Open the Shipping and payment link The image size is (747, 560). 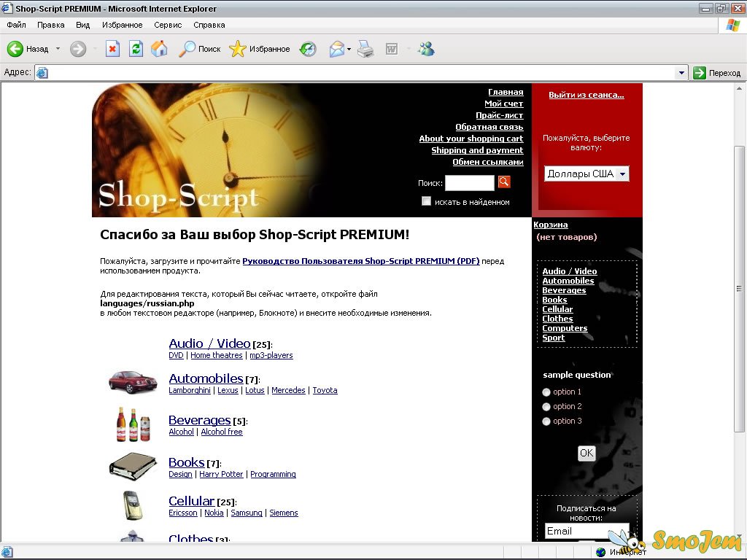click(x=477, y=150)
